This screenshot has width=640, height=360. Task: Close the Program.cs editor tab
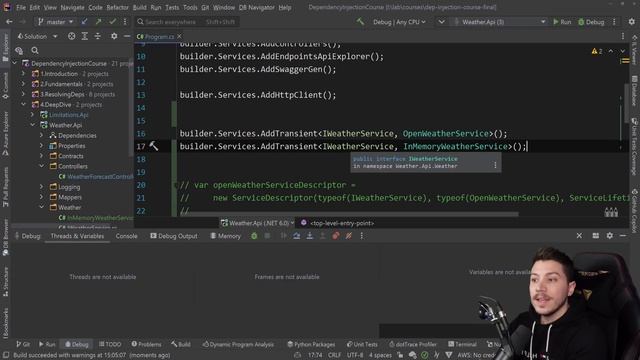click(x=180, y=36)
